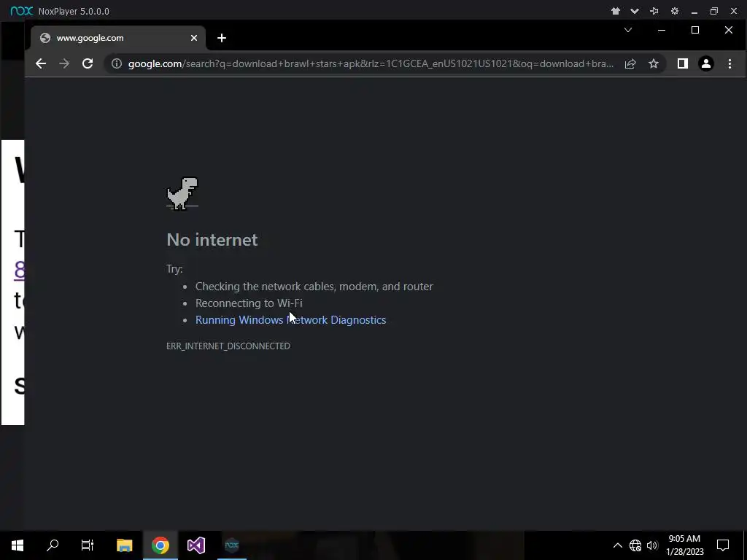Click the 'No internet' heading

tap(212, 239)
